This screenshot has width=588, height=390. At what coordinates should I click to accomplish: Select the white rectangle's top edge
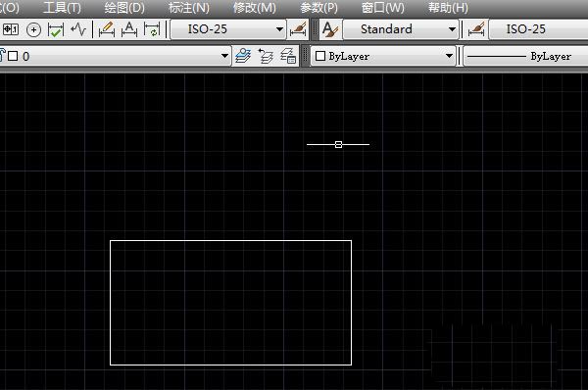click(x=230, y=241)
